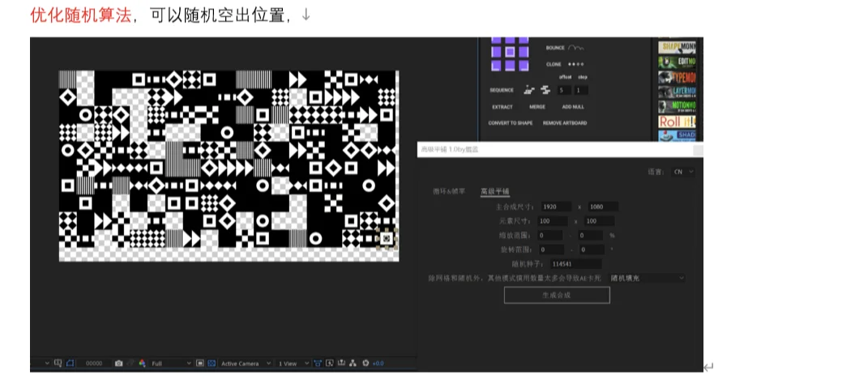
Task: Click REMOVE ARTBOARD
Action: coord(565,123)
